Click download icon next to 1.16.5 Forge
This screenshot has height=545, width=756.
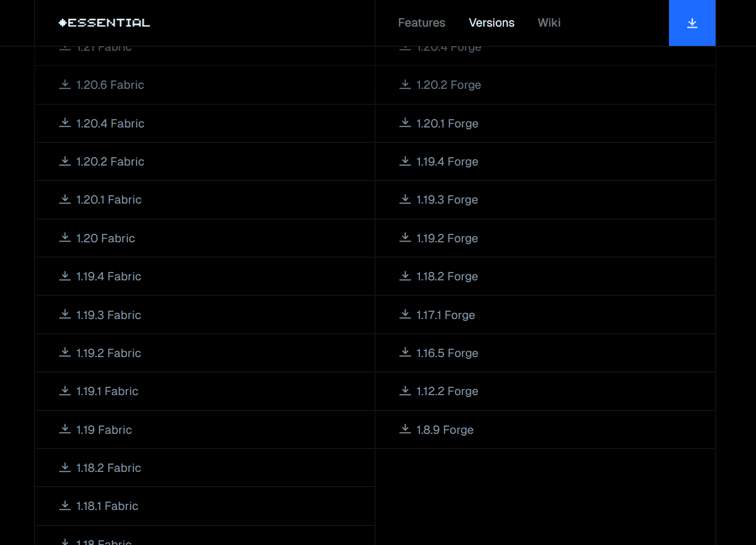click(x=405, y=353)
